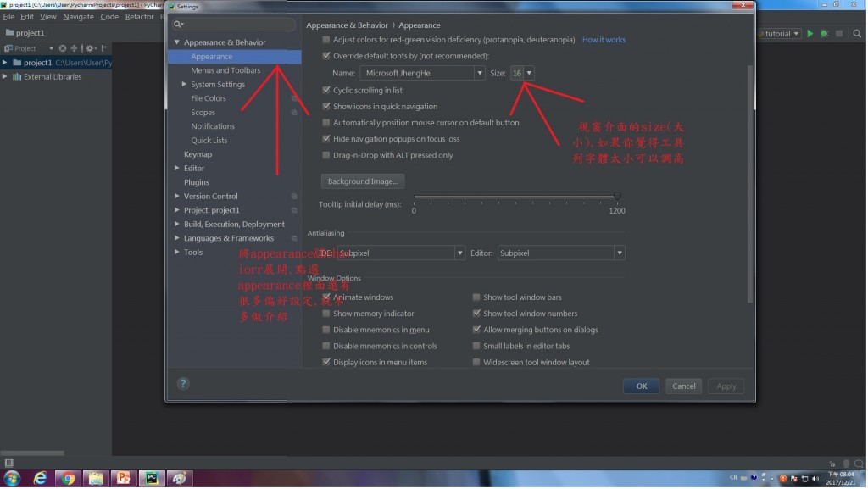Viewport: 868px width, 489px height.
Task: Uncheck Override default fonts checkbox
Action: [x=326, y=56]
